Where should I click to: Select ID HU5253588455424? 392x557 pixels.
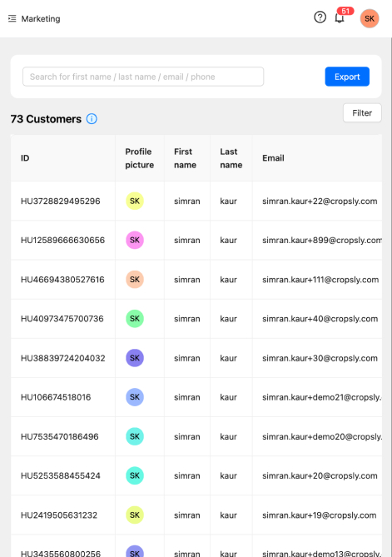coord(61,475)
